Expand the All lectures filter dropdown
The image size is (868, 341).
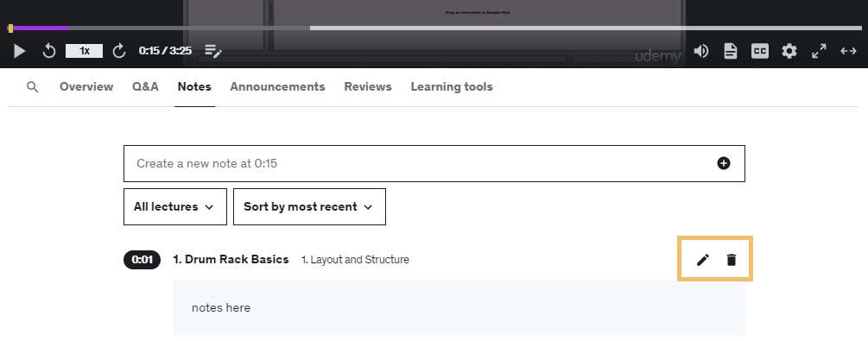pyautogui.click(x=175, y=206)
